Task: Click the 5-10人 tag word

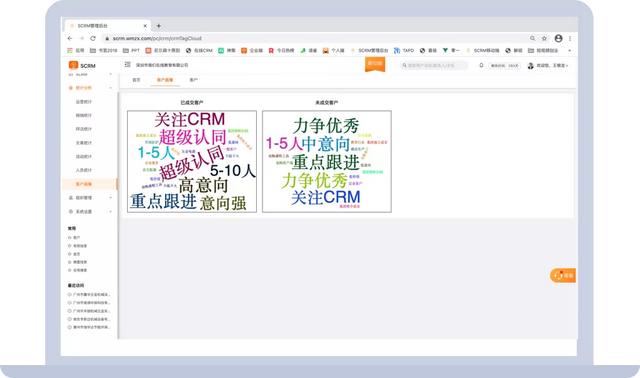Action: click(233, 171)
